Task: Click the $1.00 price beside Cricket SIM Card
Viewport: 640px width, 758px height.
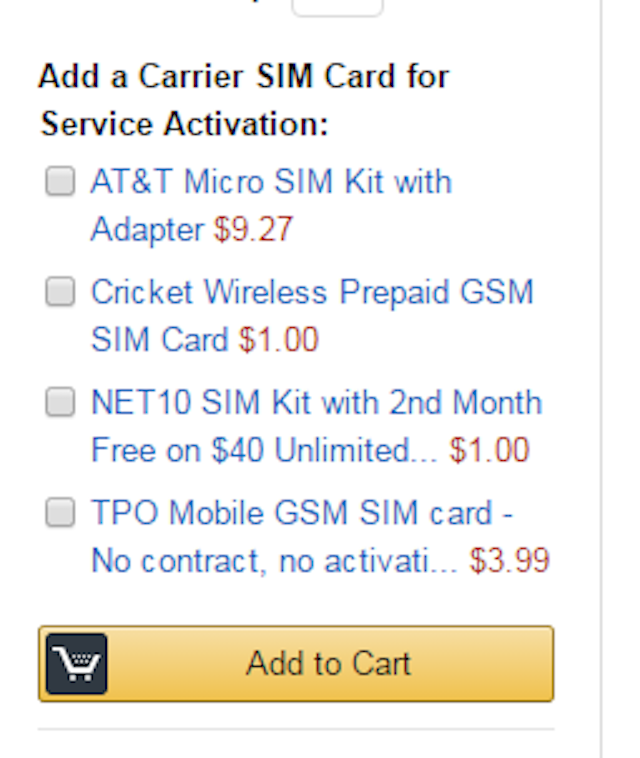Action: coord(278,340)
